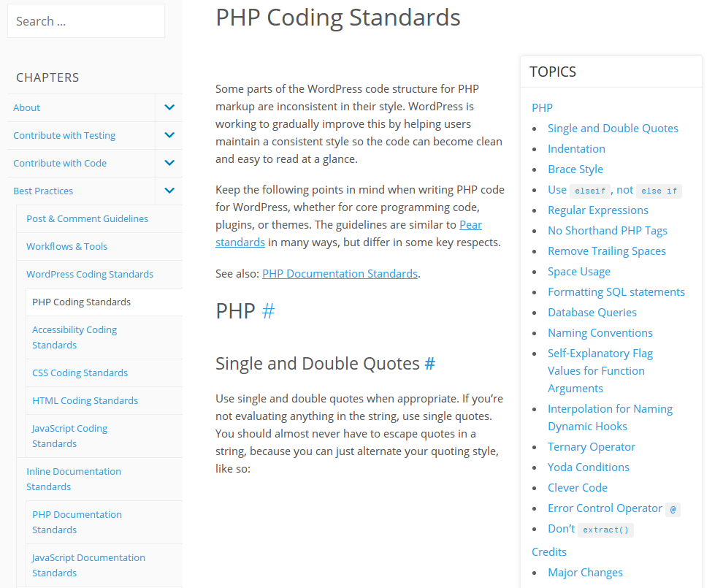Open the Pear standards link
This screenshot has height=588, width=723.
(470, 225)
